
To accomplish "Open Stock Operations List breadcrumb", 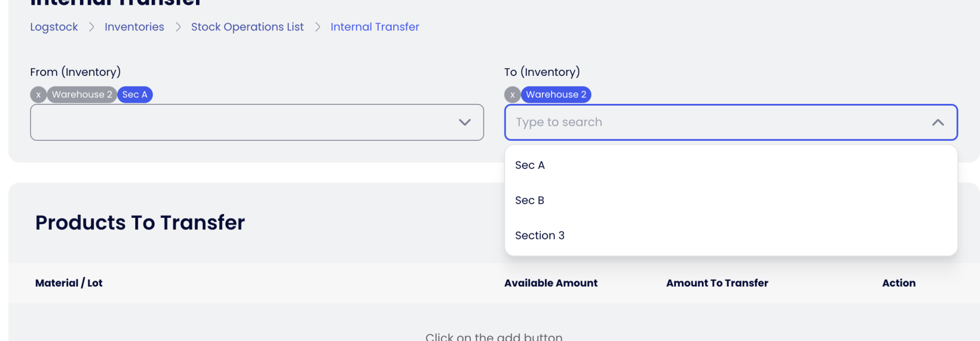I will point(247,27).
